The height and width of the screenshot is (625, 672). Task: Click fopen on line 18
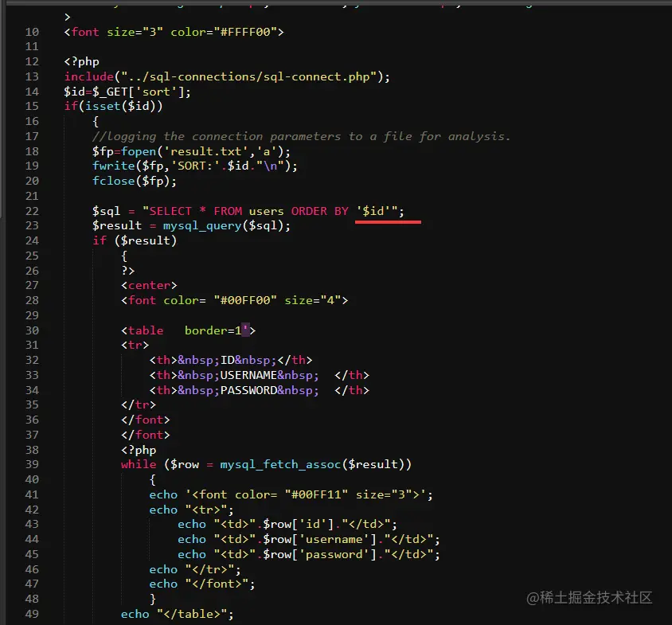click(x=139, y=151)
